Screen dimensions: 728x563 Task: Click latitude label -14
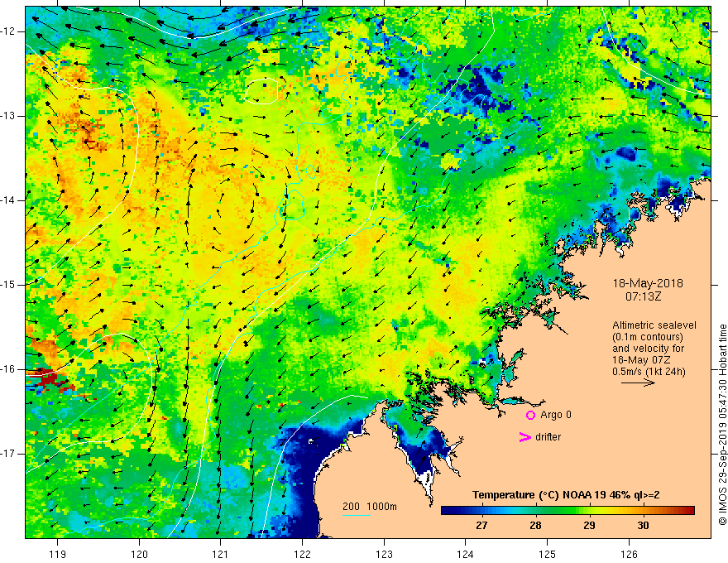click(x=9, y=200)
